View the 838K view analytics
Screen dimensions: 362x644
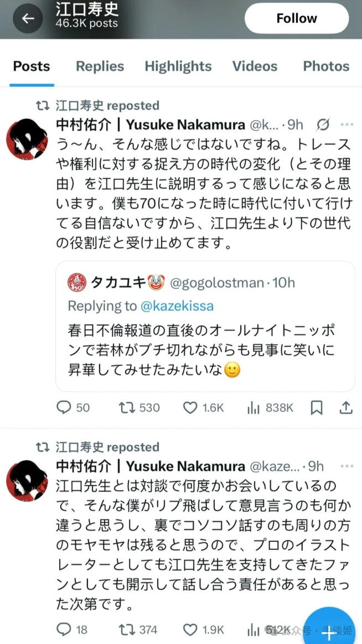(254, 408)
